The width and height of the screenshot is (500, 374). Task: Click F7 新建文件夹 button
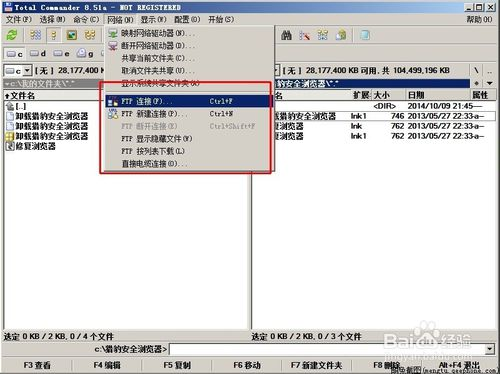click(316, 365)
